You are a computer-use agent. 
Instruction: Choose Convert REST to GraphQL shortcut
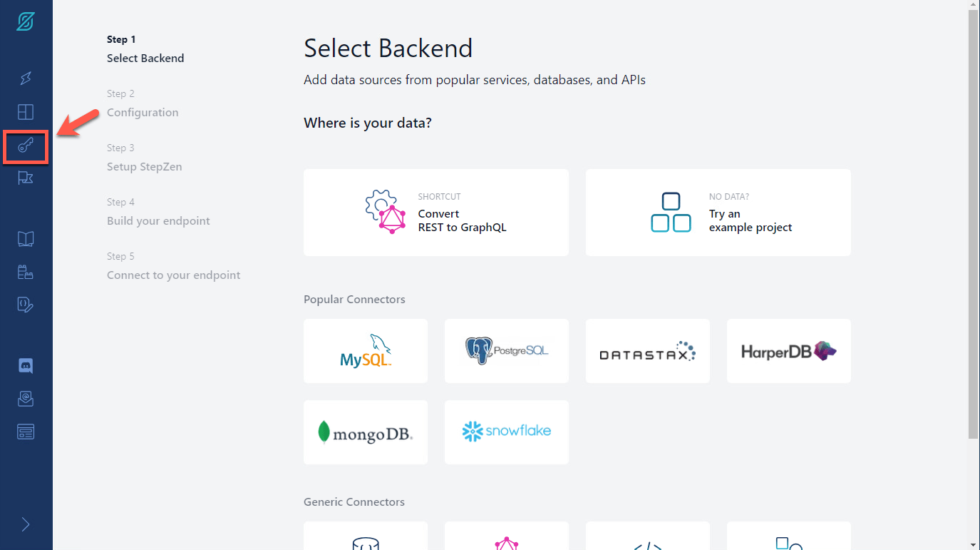435,213
